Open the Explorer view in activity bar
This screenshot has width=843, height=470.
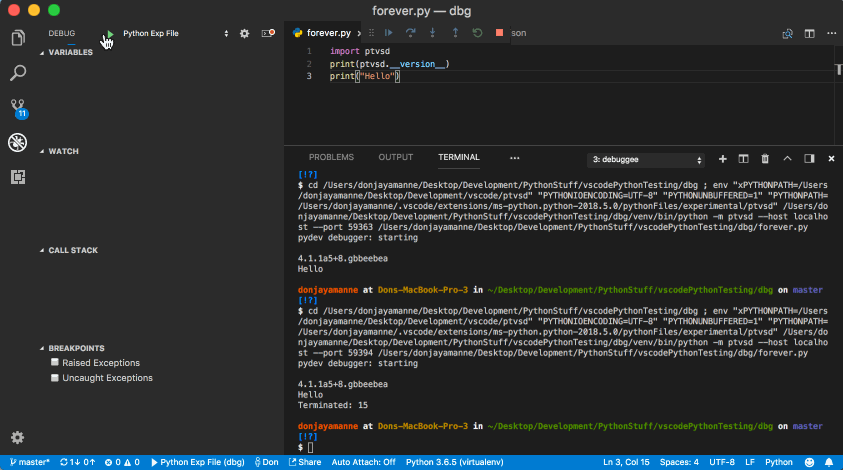coord(18,38)
